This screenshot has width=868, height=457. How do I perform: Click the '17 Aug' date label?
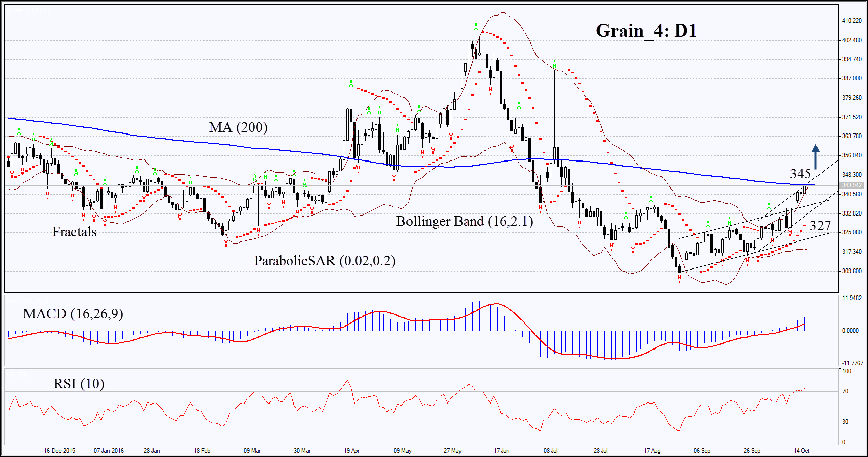(652, 451)
